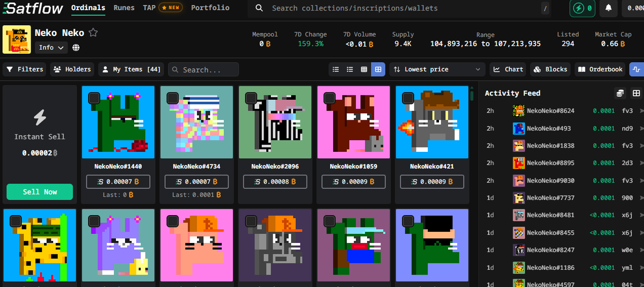Image resolution: width=644 pixels, height=287 pixels.
Task: Switch to small grid view icon
Action: [x=364, y=69]
